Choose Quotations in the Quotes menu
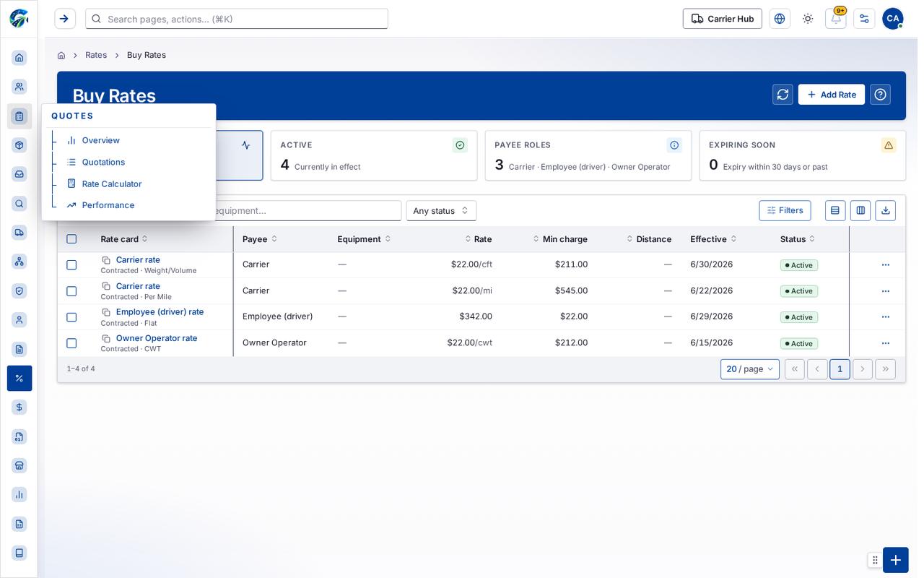The image size is (924, 578). (x=103, y=162)
